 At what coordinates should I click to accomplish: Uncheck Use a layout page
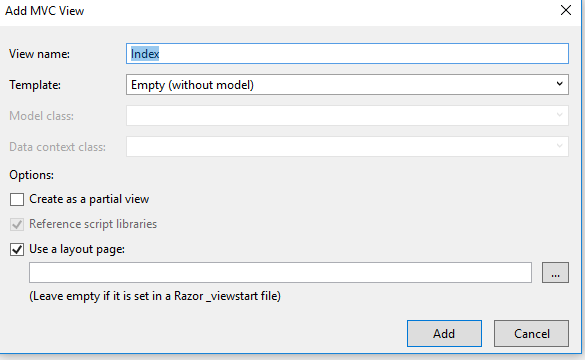pyautogui.click(x=17, y=249)
